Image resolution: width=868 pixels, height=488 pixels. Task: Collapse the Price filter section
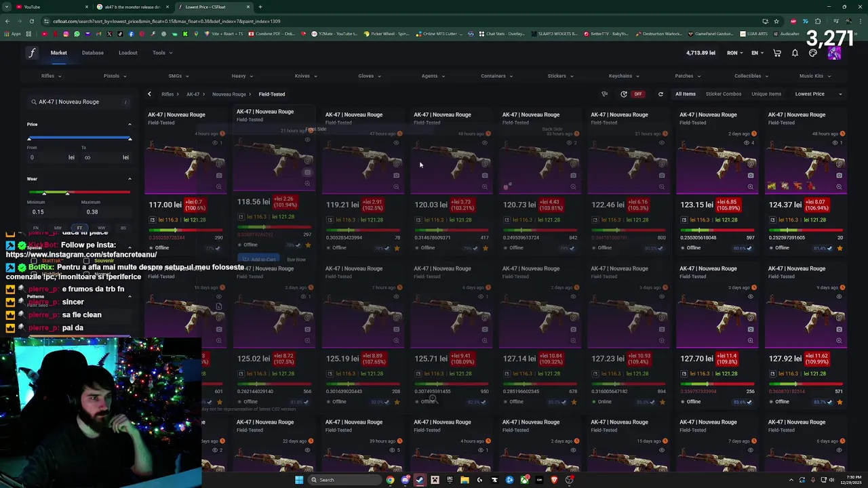tap(130, 124)
